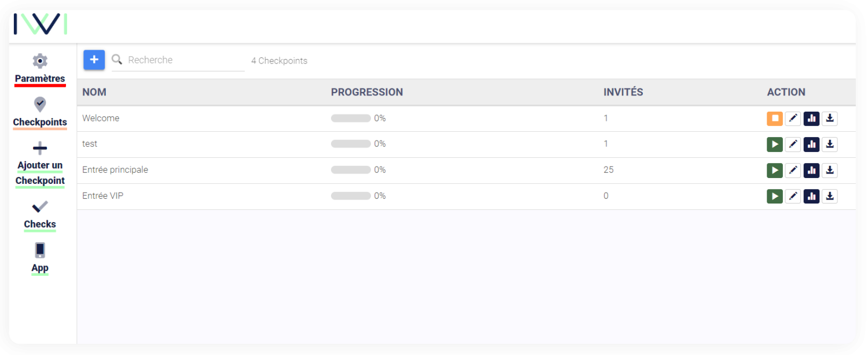Download data for Entrée VIP checkpoint

tap(830, 196)
